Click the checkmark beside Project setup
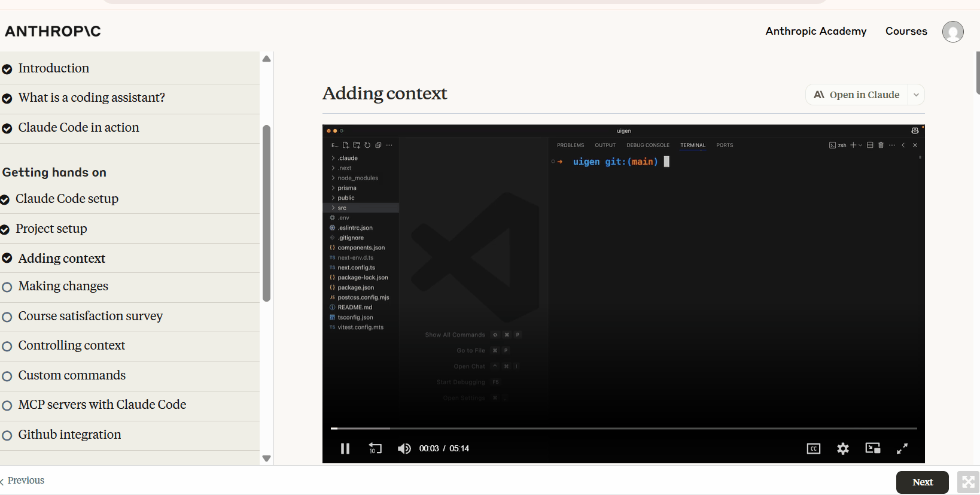The image size is (980, 495). tap(5, 230)
